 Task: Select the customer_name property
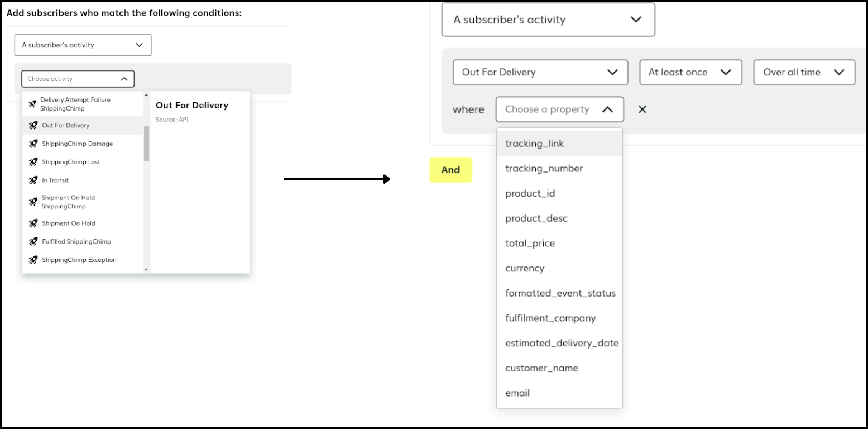tap(541, 368)
